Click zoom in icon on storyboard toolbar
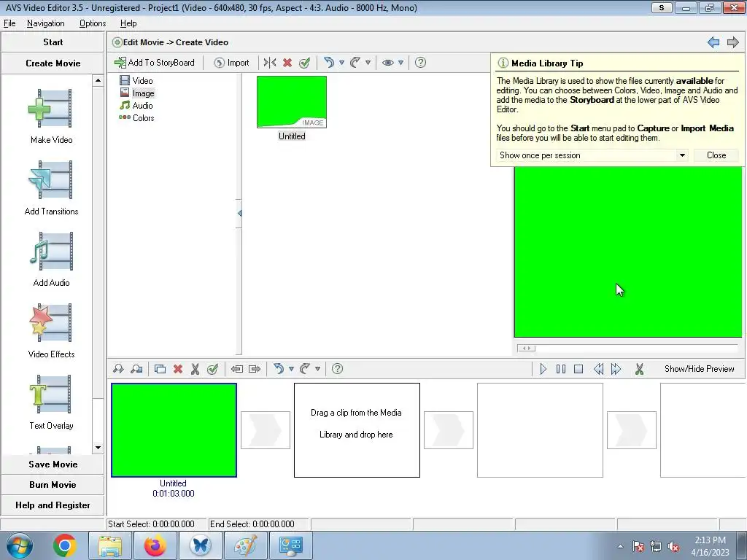 tap(118, 368)
